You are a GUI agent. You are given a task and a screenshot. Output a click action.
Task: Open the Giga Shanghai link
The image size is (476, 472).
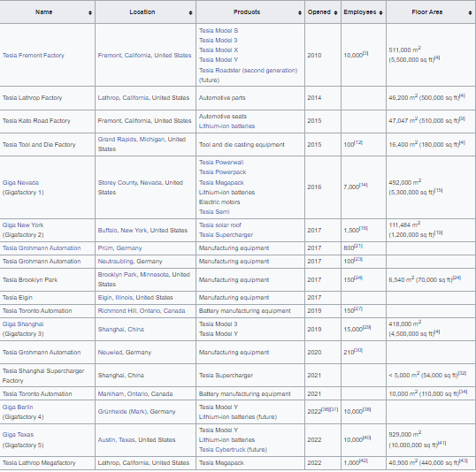point(23,324)
